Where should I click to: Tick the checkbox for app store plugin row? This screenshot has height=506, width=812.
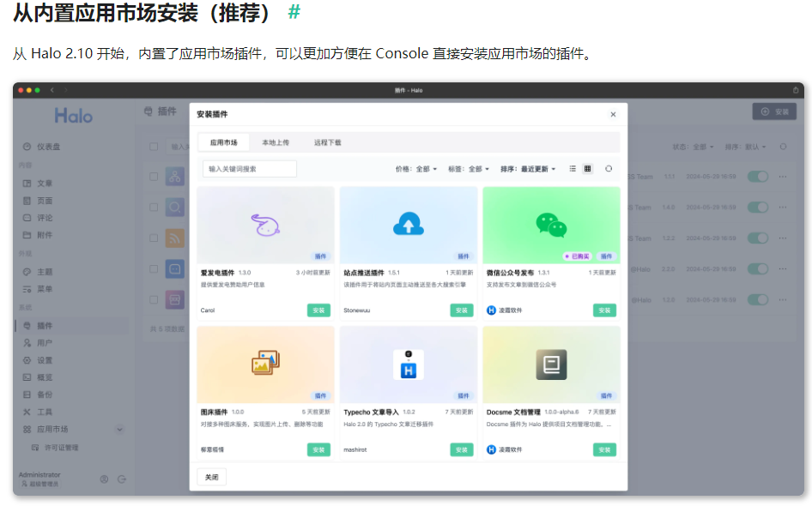point(154,299)
